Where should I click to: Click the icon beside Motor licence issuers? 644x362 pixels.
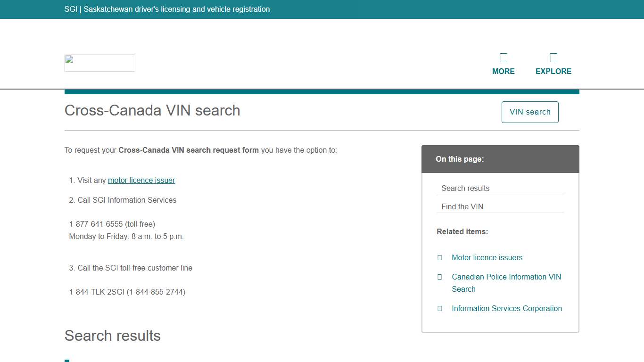pyautogui.click(x=440, y=257)
